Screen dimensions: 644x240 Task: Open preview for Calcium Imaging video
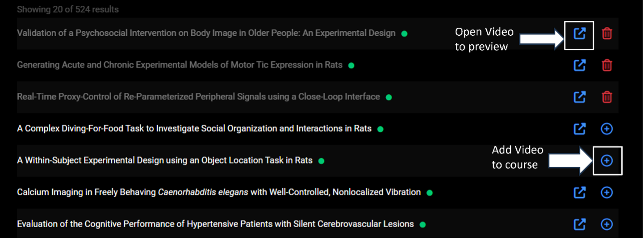[x=579, y=192]
